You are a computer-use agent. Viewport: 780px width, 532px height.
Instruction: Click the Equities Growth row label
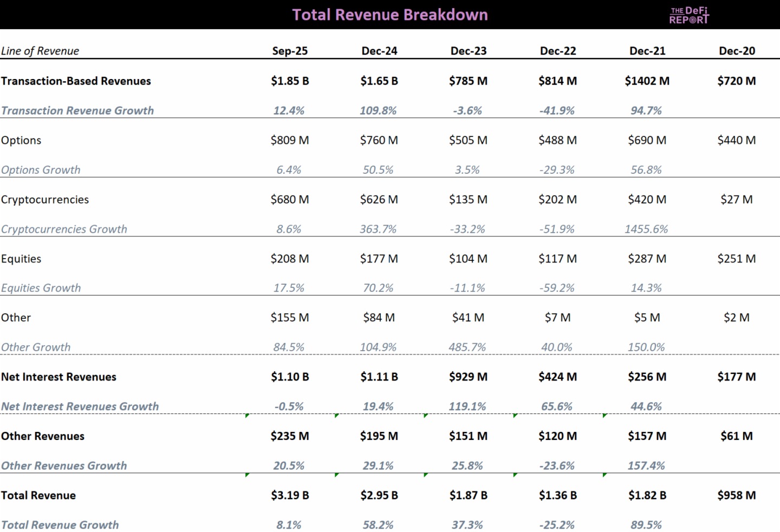[x=41, y=288]
